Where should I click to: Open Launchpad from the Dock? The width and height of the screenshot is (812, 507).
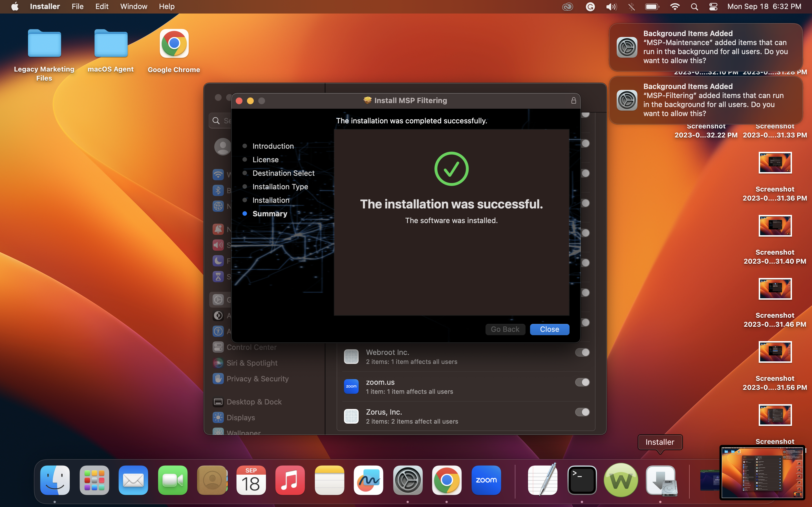[x=94, y=480]
